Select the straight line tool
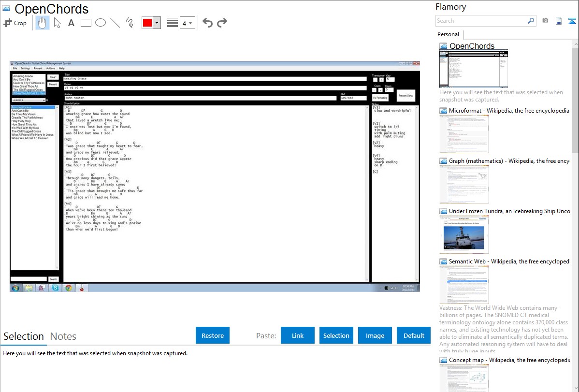Image resolution: width=579 pixels, height=392 pixels. click(x=115, y=23)
